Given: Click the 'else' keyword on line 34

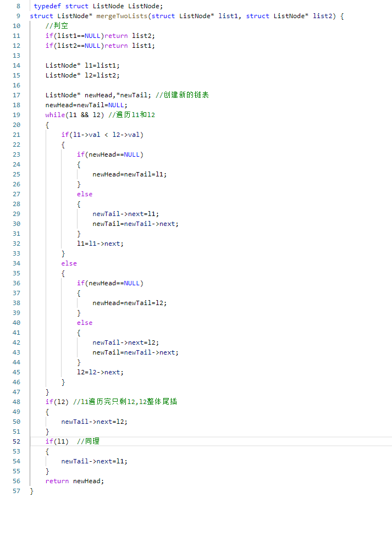Looking at the screenshot, I should pos(69,263).
